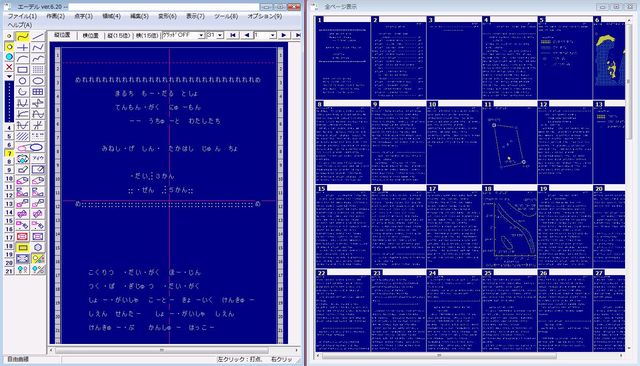Click dotted line pattern preview swatch
This screenshot has height=366, width=640.
(9, 102)
